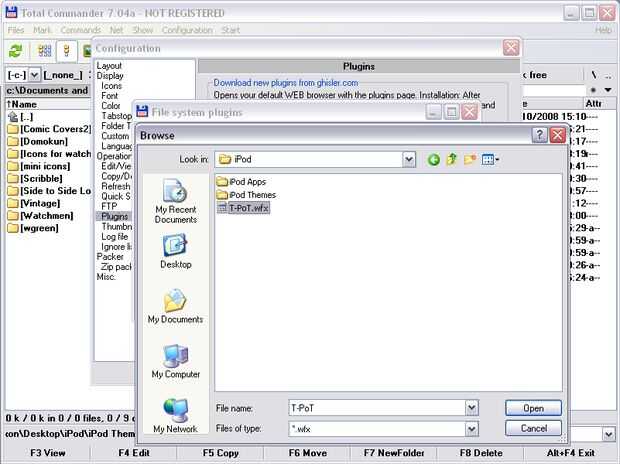This screenshot has height=464, width=620.
Task: Select Display in Configuration tree
Action: coord(110,76)
